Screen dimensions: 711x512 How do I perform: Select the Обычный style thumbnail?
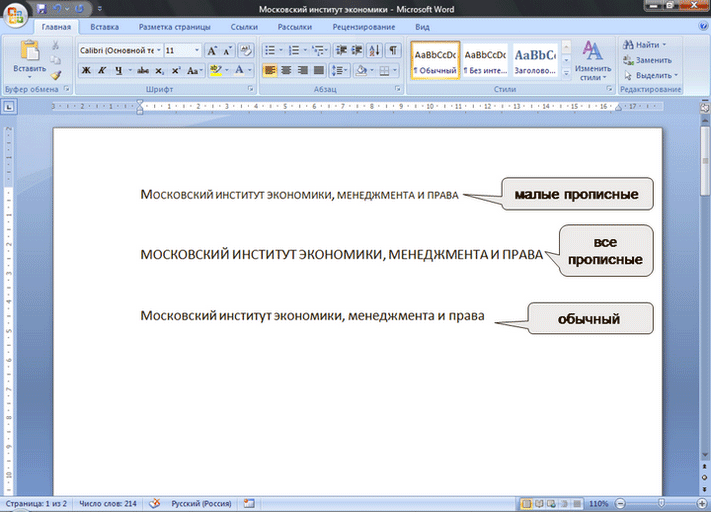tap(435, 61)
